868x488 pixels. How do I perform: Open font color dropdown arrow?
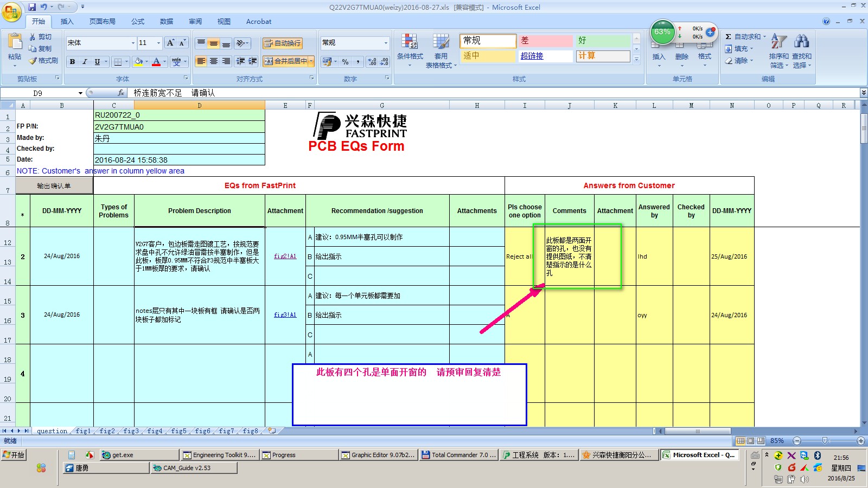point(165,62)
